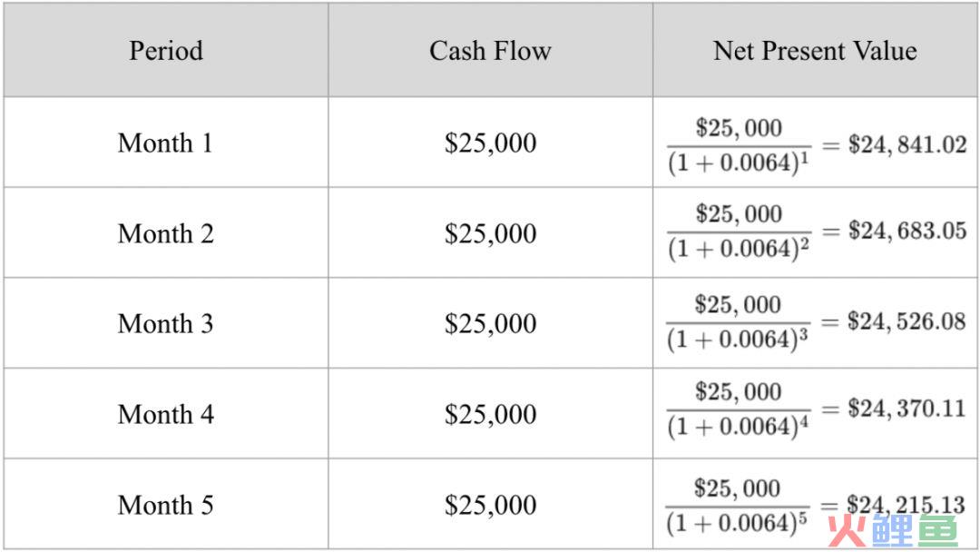The height and width of the screenshot is (552, 980).
Task: Click the $24,370.11 result value
Action: (x=906, y=409)
